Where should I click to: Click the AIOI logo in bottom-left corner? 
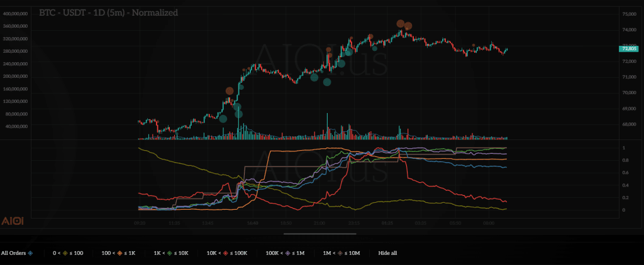(x=13, y=221)
